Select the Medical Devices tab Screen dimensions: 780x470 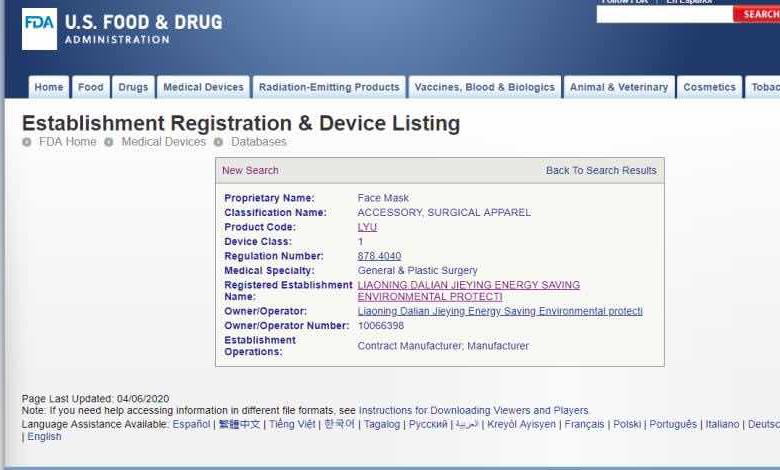tap(203, 87)
